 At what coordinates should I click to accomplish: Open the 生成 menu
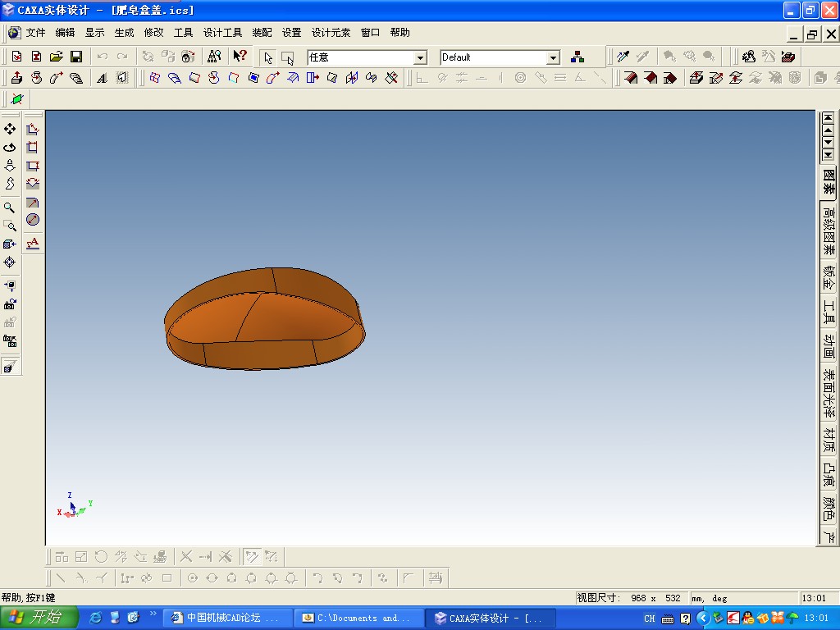(124, 33)
